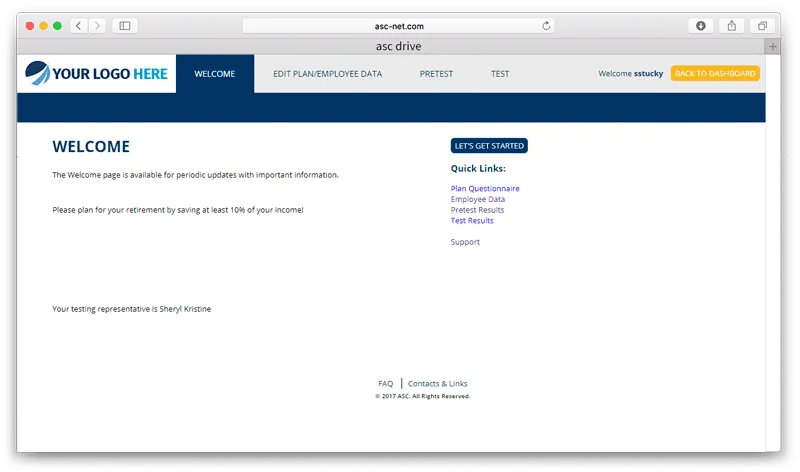The width and height of the screenshot is (800, 472).
Task: Click the reload page icon
Action: (x=546, y=26)
